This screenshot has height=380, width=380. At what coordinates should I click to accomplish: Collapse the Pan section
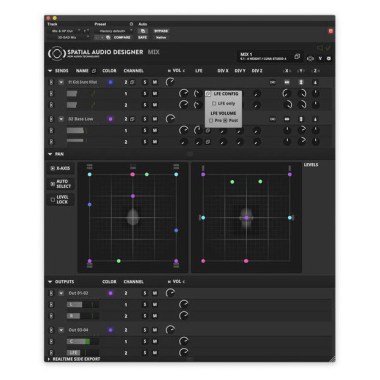50,154
